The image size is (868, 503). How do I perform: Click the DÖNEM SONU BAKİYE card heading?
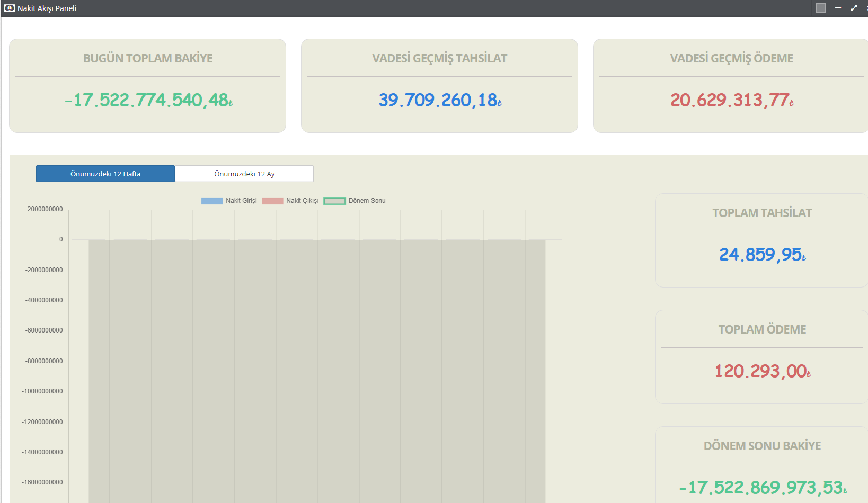coord(762,446)
